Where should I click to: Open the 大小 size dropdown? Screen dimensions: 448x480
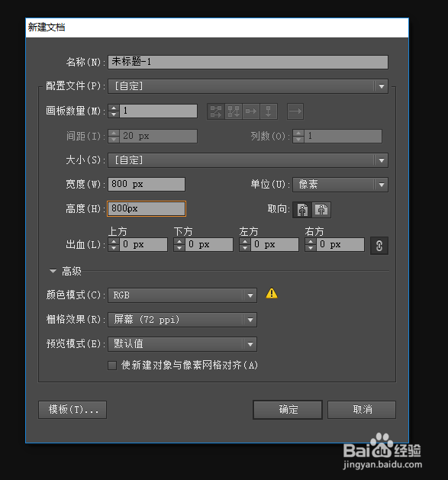click(x=248, y=160)
